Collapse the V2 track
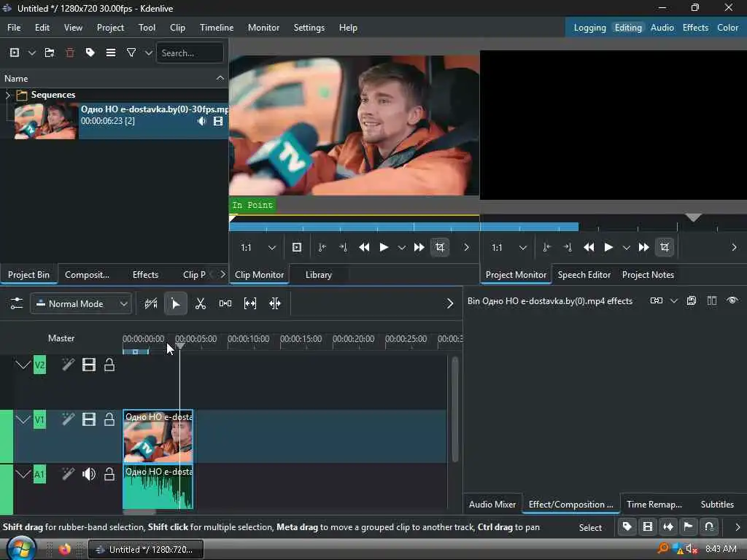The height and width of the screenshot is (560, 747). (x=23, y=365)
